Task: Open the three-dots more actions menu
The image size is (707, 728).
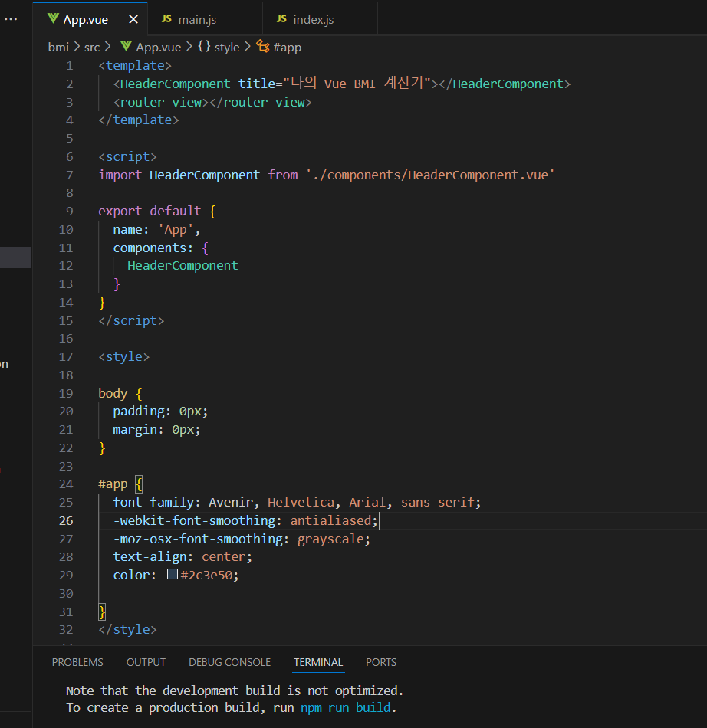Action: tap(12, 19)
